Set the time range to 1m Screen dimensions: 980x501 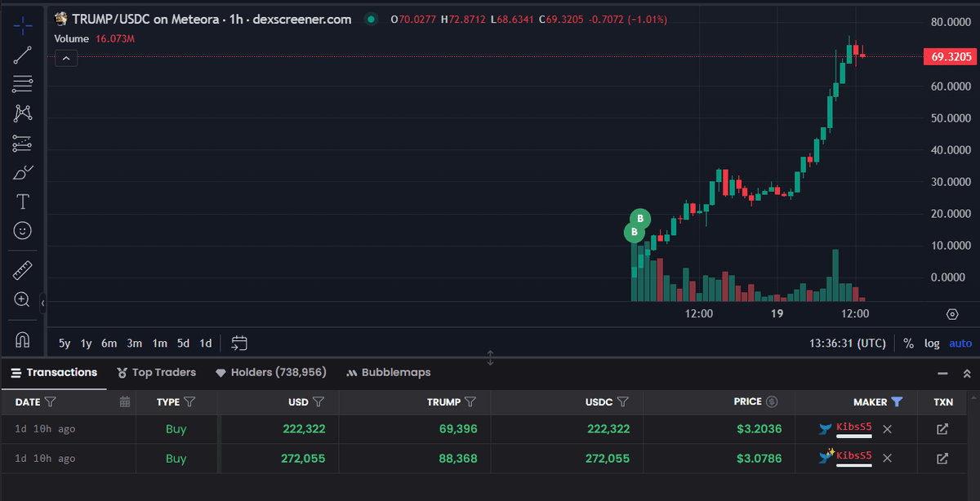coord(160,344)
